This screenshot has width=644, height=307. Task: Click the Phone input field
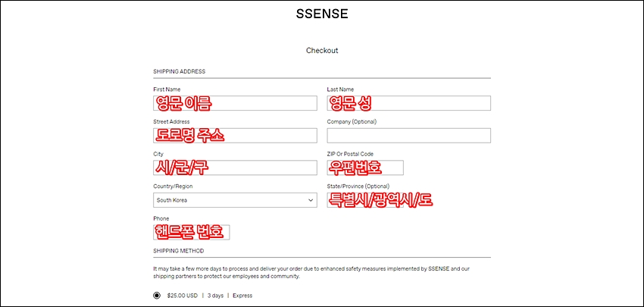coord(192,232)
